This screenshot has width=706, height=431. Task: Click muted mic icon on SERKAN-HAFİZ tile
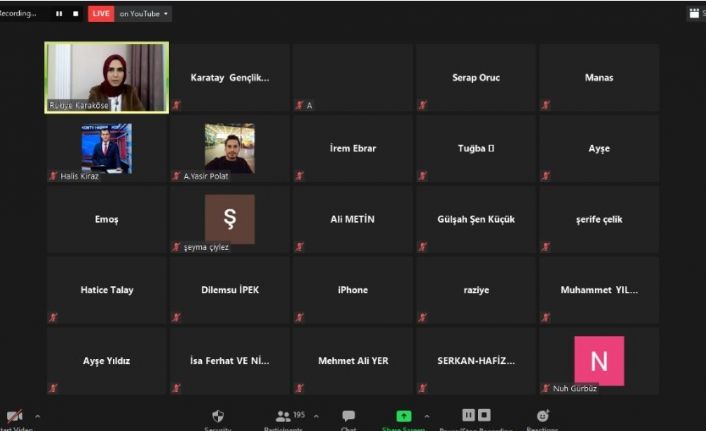(422, 388)
